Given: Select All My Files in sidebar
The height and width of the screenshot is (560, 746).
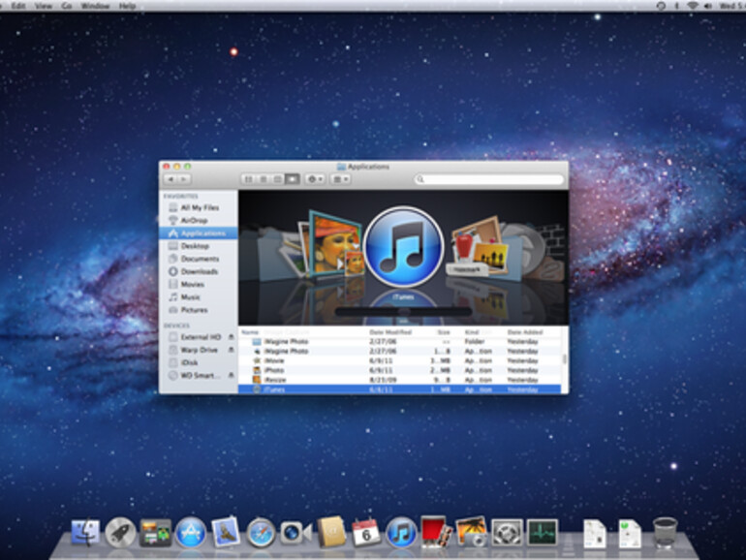Looking at the screenshot, I should click(x=199, y=207).
